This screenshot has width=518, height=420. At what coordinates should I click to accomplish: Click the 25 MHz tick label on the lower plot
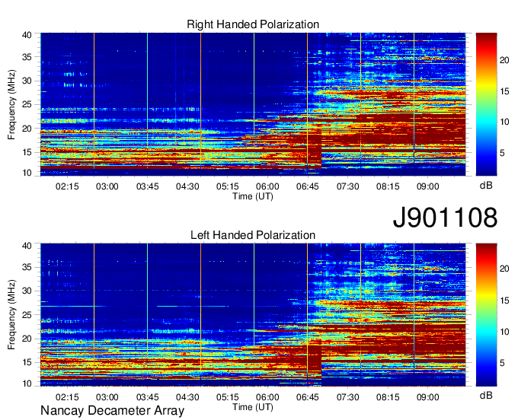pyautogui.click(x=27, y=315)
